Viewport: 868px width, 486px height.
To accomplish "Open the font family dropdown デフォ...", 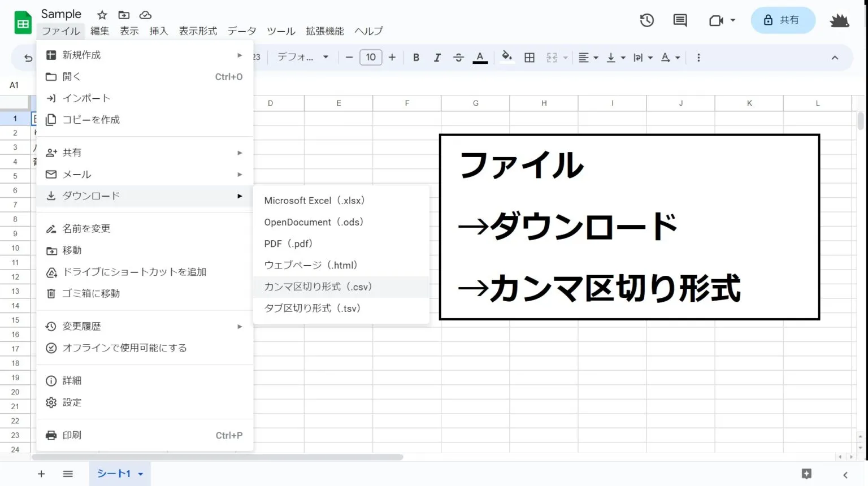I will pos(303,57).
